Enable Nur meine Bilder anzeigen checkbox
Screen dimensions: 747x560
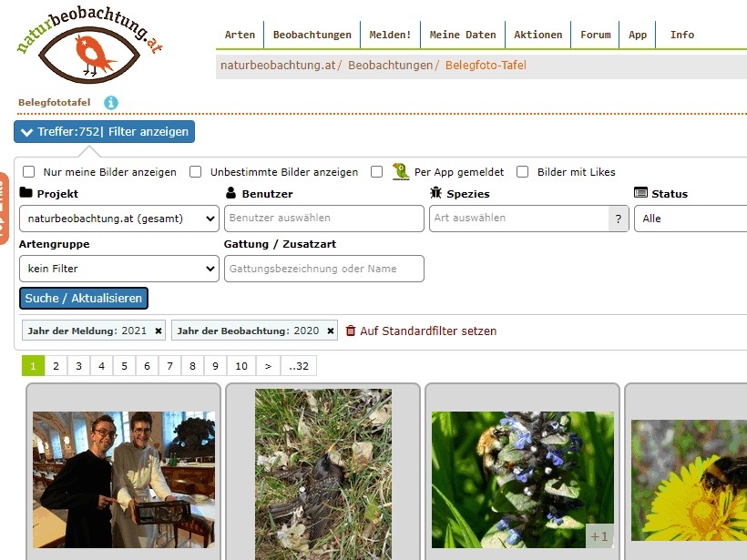[x=28, y=171]
